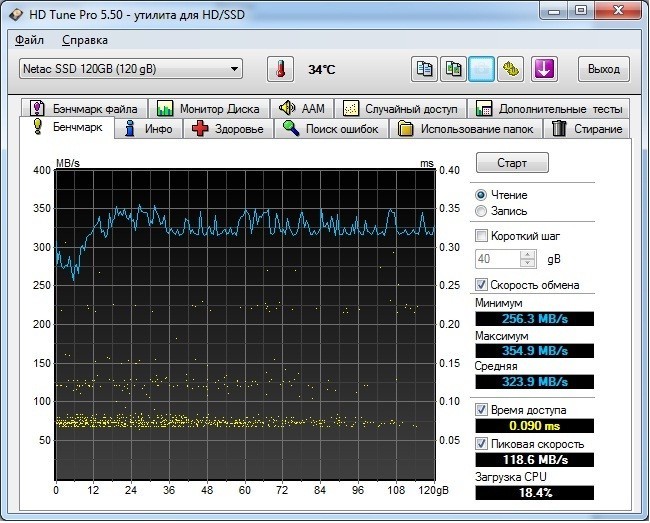Switch to the Использование папок tab
The width and height of the screenshot is (650, 523).
click(466, 129)
